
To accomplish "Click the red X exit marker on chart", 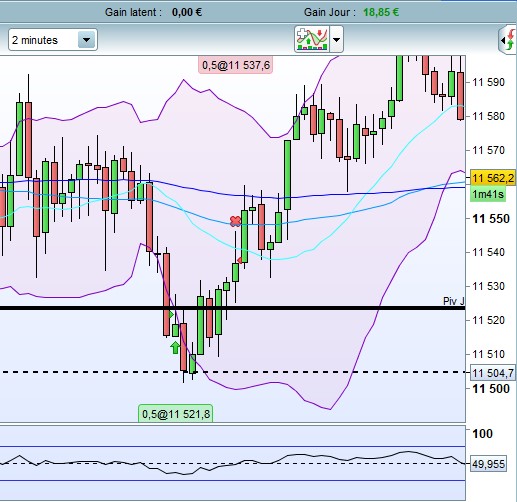I will [x=235, y=221].
